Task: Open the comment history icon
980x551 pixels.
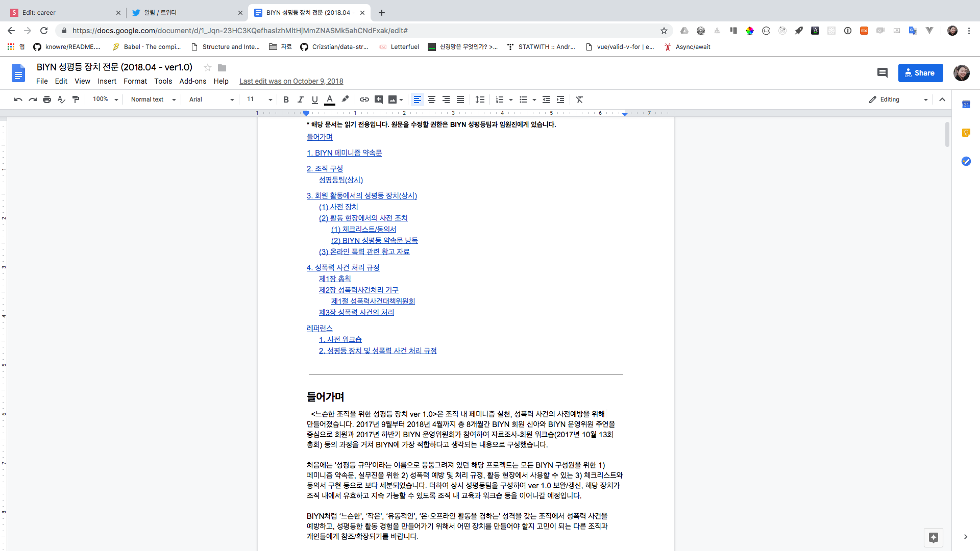Action: point(882,73)
